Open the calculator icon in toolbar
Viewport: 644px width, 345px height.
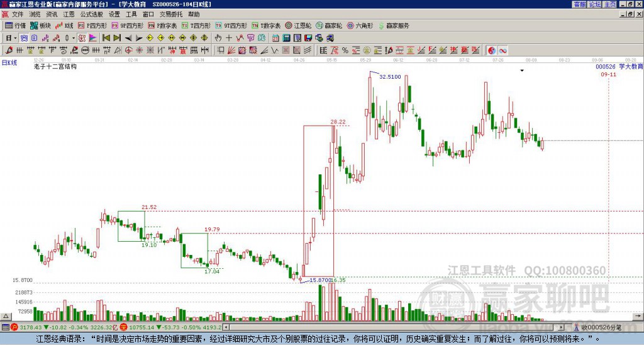pos(286,38)
